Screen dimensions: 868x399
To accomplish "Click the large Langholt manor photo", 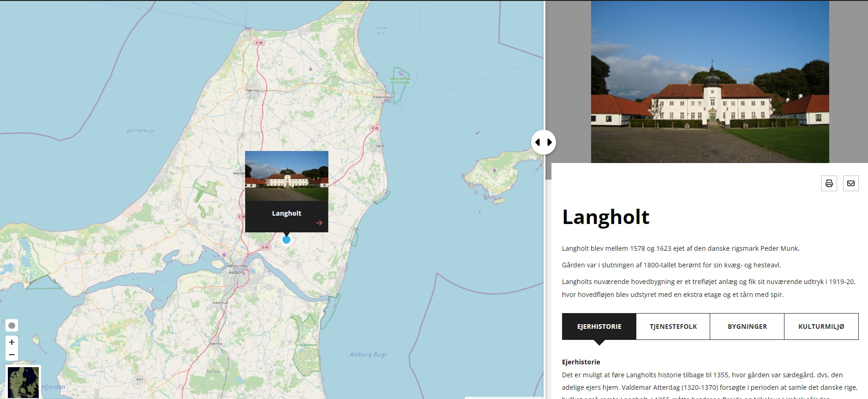I will (710, 82).
